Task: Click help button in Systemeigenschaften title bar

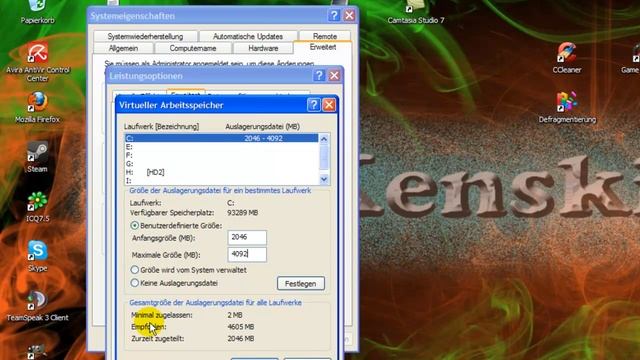Action: (x=333, y=16)
